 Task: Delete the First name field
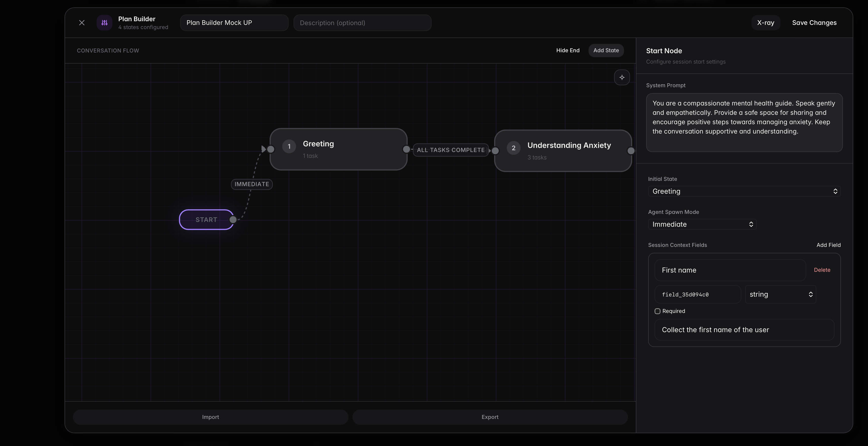click(x=822, y=270)
